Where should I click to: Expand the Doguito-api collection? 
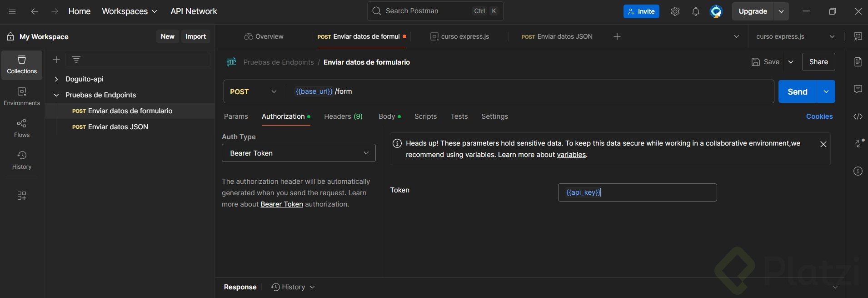(56, 79)
